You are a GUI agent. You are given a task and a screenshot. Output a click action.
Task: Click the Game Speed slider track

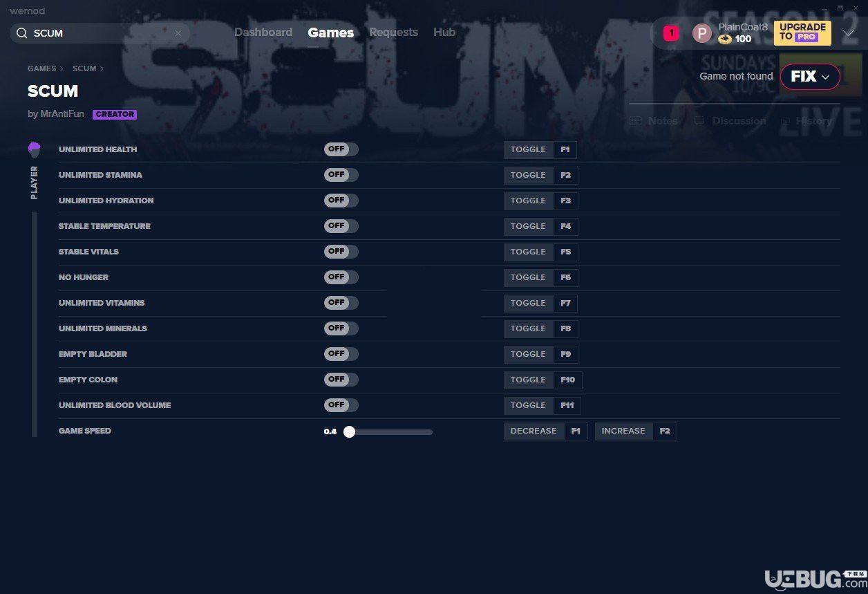point(388,432)
